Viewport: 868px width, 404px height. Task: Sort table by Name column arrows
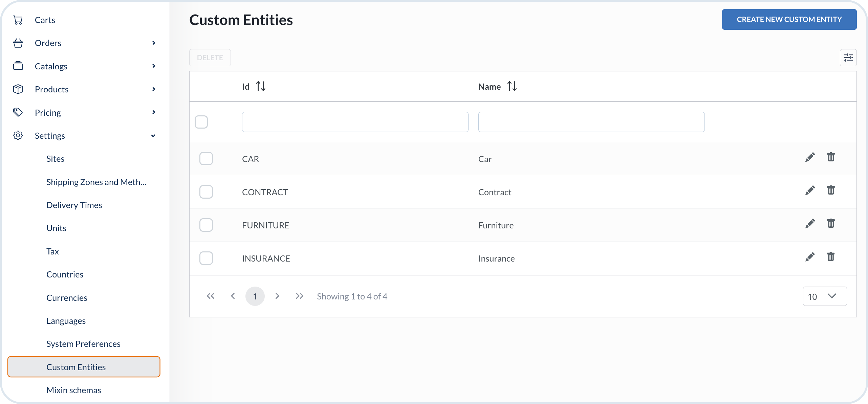pos(512,86)
